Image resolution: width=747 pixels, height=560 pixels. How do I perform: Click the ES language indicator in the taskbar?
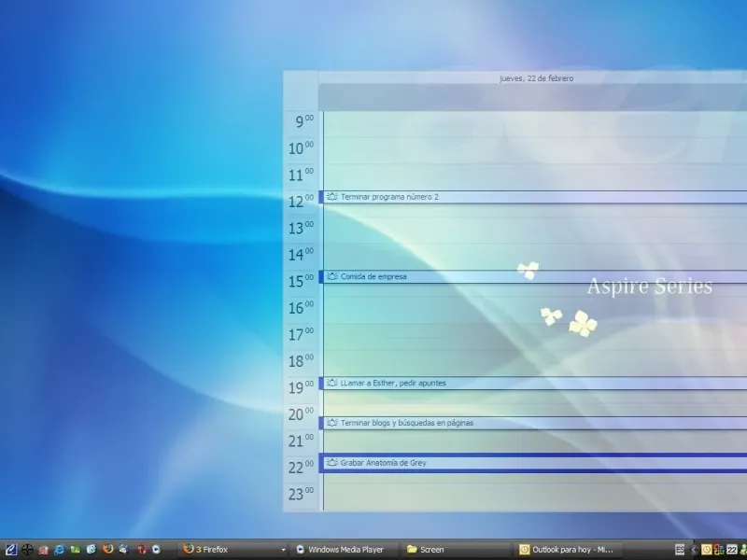click(x=681, y=550)
